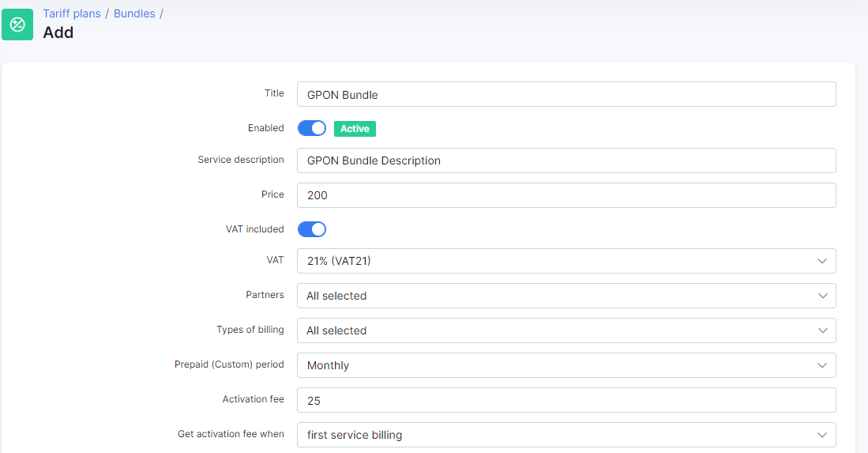Click the green Active status badge
This screenshot has width=868, height=453.
[x=355, y=129]
